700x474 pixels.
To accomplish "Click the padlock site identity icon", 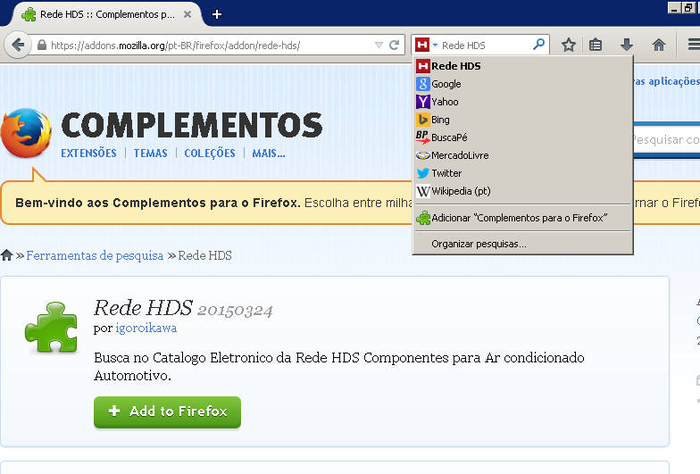I will click(x=42, y=45).
